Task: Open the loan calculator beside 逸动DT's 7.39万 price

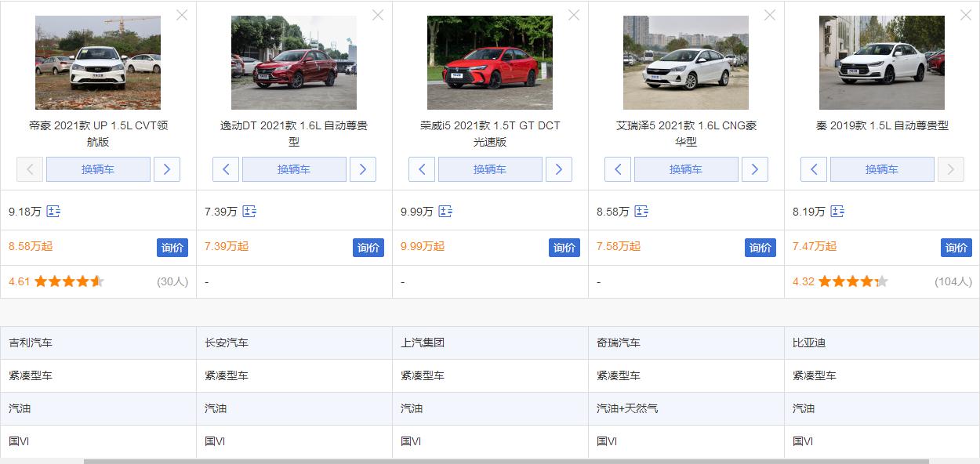Action: (251, 210)
